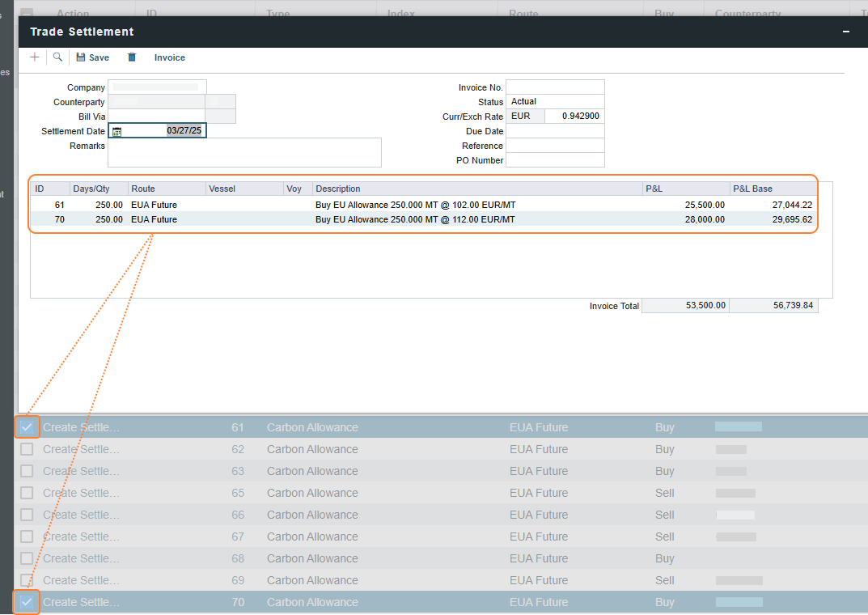Viewport: 868px width, 615px height.
Task: Click Create Settlement link for trade 62
Action: tap(81, 449)
